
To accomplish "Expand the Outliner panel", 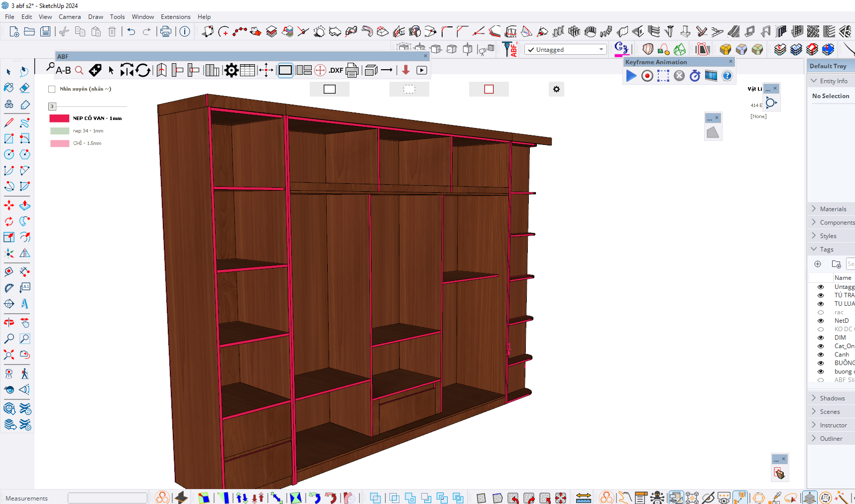I will click(x=831, y=439).
